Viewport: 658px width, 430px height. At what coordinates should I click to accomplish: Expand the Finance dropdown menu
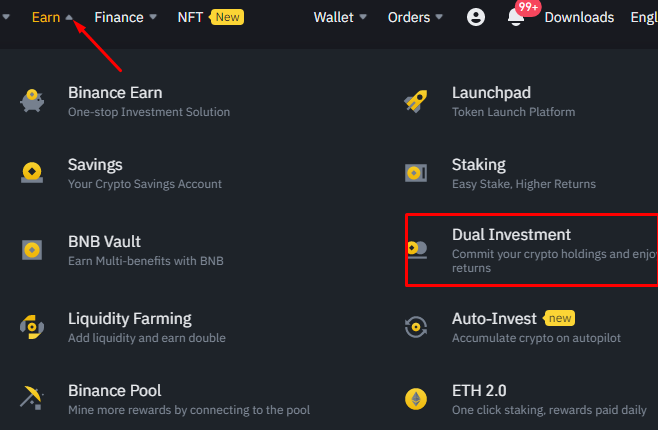point(125,17)
